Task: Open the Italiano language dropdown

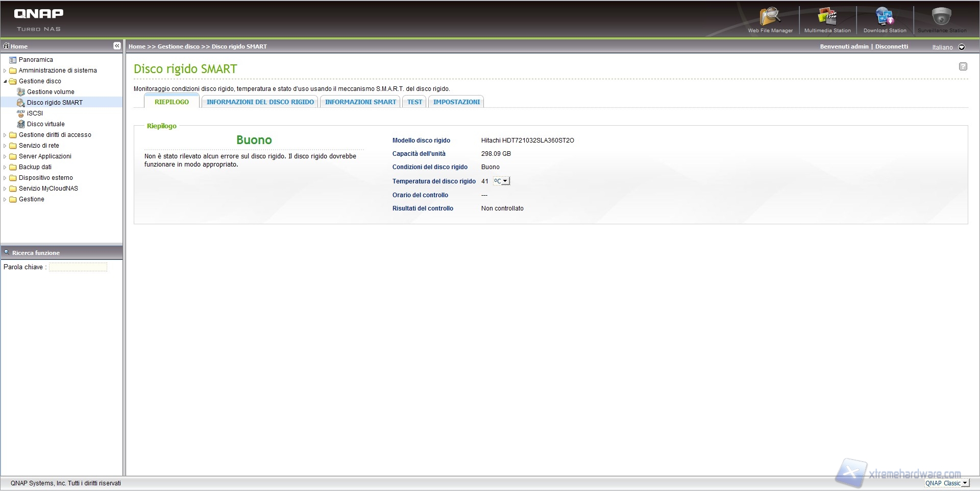Action: 961,47
